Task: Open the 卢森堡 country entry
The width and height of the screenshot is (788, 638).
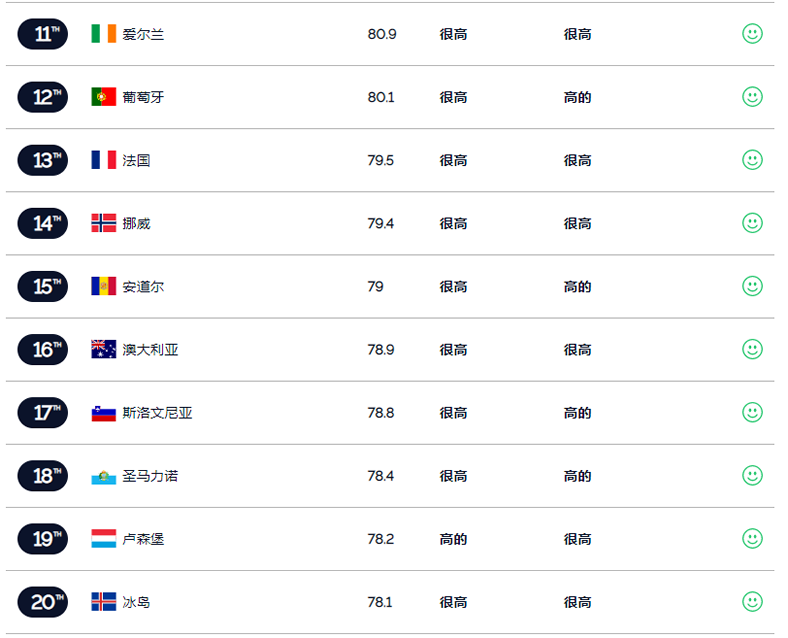Action: 143,539
